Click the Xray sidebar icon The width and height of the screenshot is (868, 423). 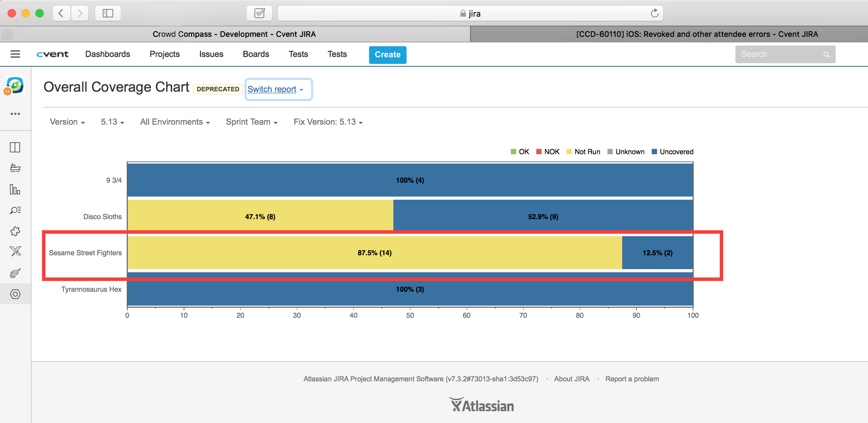point(15,251)
